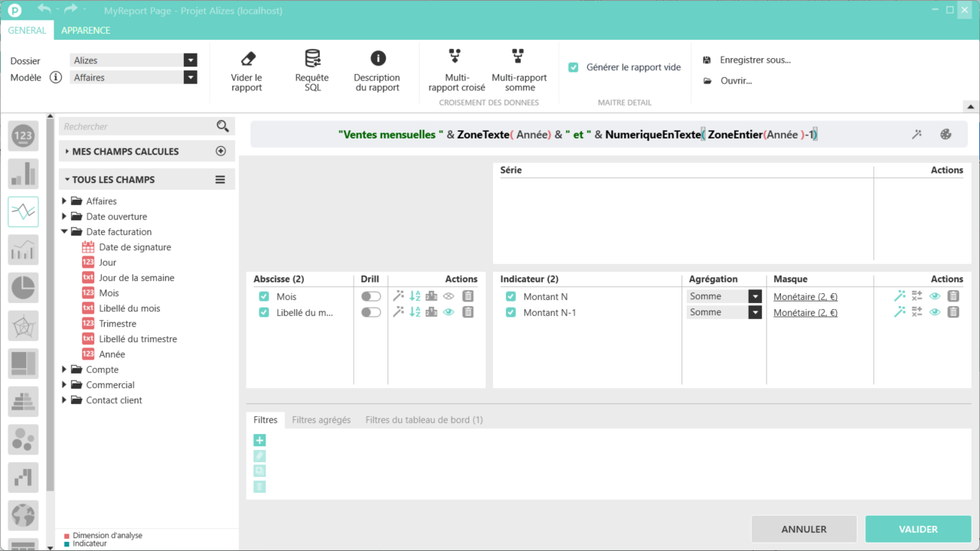Expand the Commercial folder in field tree
Image resolution: width=980 pixels, height=551 pixels.
pyautogui.click(x=65, y=385)
